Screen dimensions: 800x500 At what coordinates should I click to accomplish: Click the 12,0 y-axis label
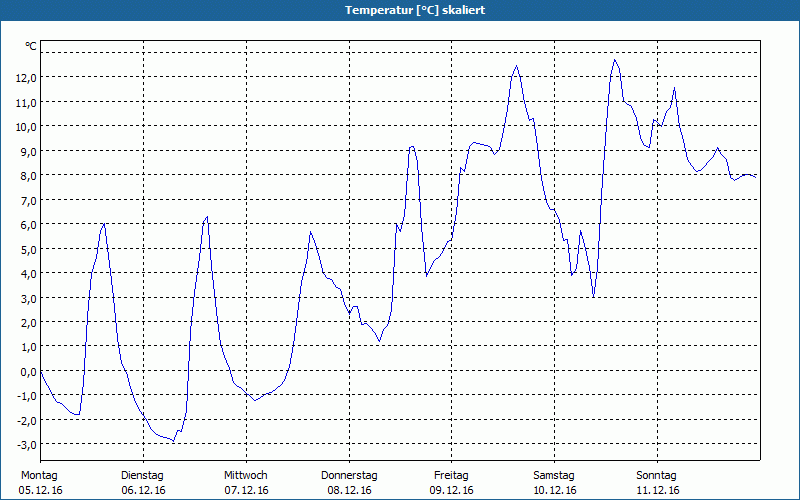click(26, 78)
